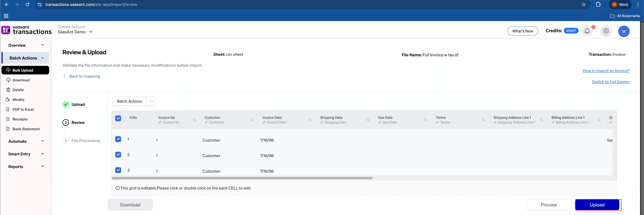Open the Chrome three-dot menu
This screenshot has width=644, height=215.
pos(638,4)
